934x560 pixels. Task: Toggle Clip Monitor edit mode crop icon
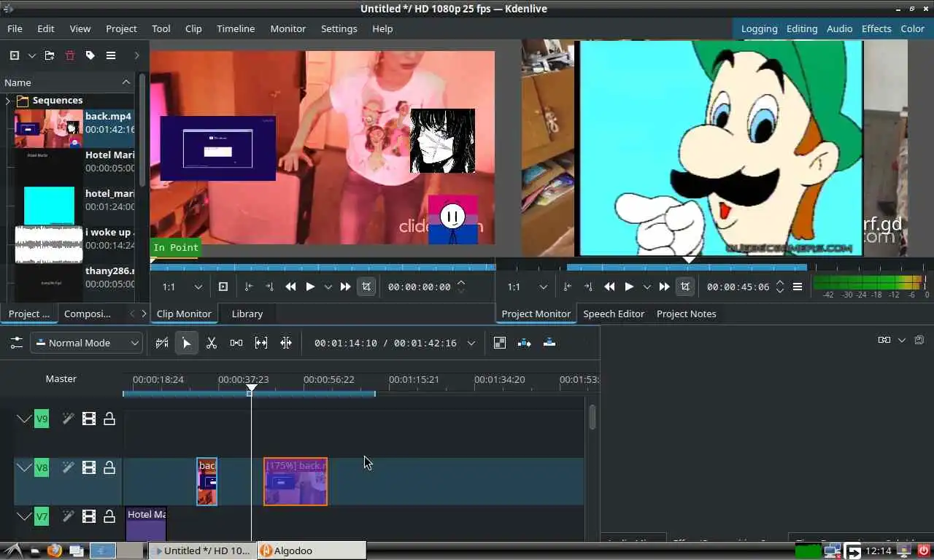tap(366, 287)
